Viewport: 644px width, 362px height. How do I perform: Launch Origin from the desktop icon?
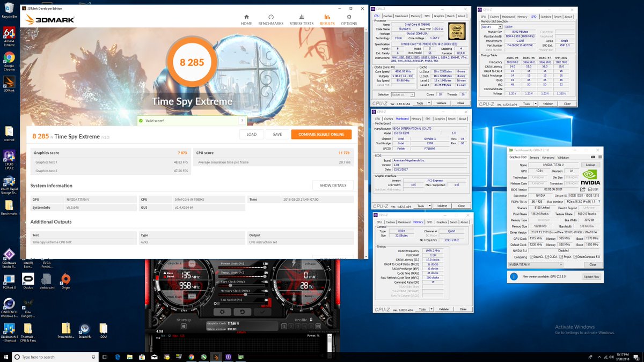click(x=65, y=279)
